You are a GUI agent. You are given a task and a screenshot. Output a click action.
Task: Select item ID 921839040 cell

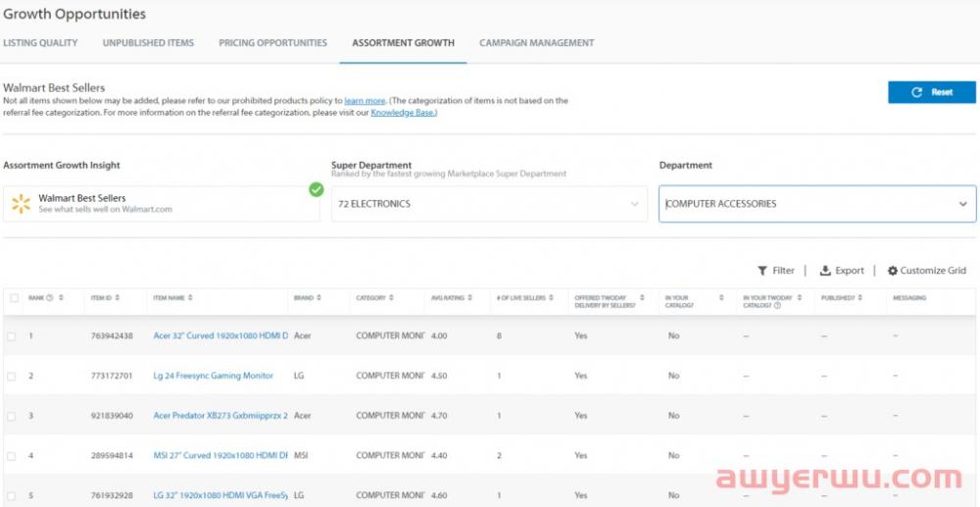click(112, 417)
